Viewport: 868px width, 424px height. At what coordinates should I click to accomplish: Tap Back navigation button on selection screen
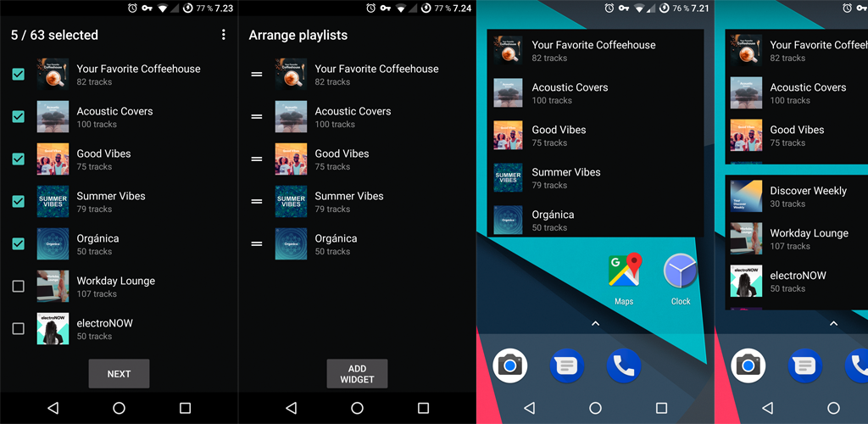(53, 408)
